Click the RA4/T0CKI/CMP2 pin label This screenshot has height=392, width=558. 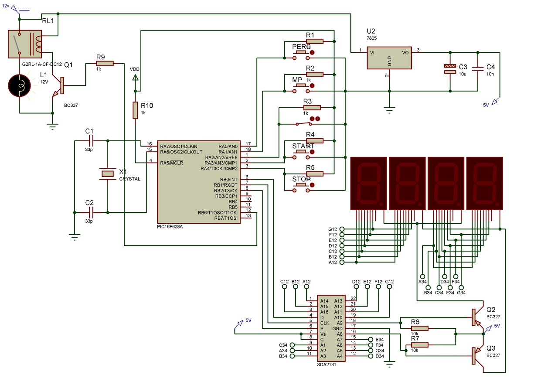[x=219, y=168]
